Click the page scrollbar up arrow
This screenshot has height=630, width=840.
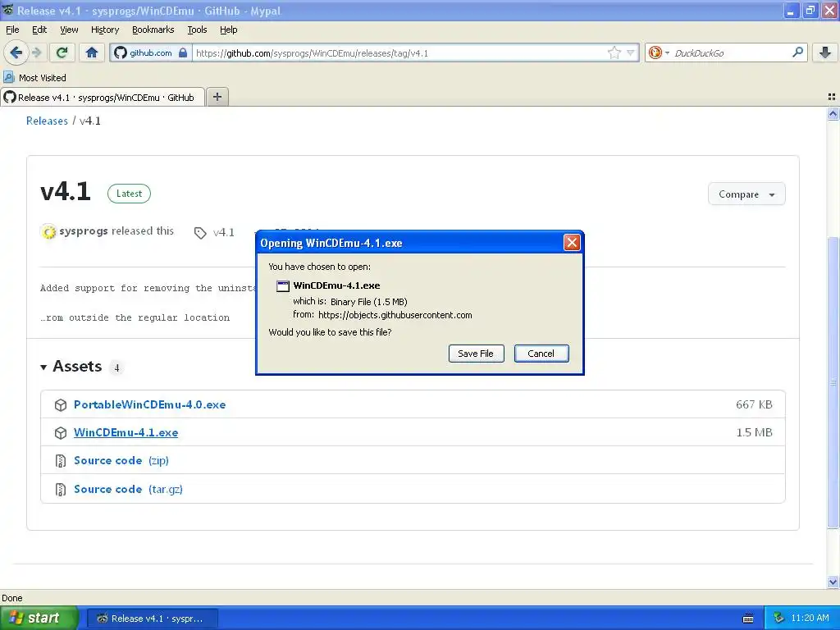(833, 113)
